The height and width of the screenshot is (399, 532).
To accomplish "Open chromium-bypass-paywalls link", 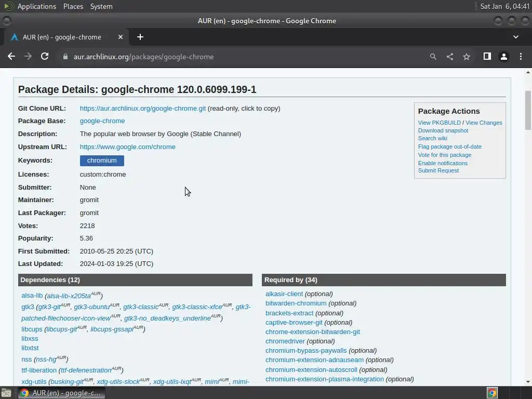I will tap(306, 351).
